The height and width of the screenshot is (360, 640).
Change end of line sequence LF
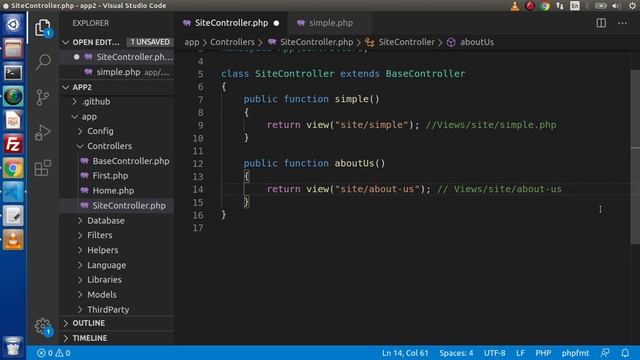(x=520, y=353)
